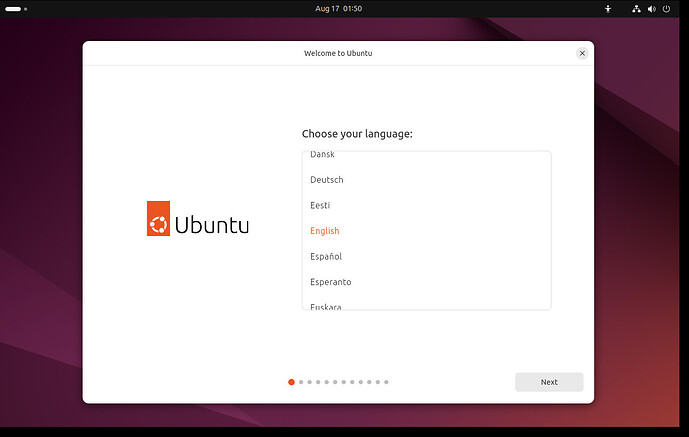Pick Español in the language list
The image size is (689, 437).
pos(427,256)
